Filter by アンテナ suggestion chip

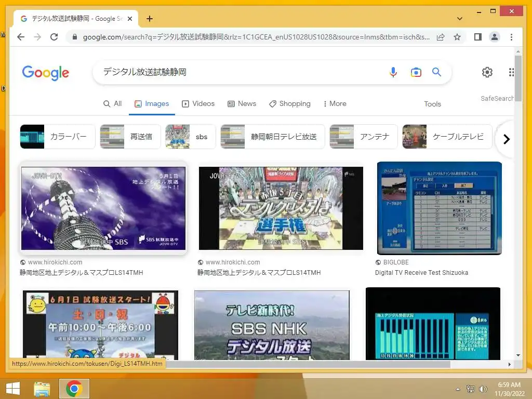pos(363,137)
